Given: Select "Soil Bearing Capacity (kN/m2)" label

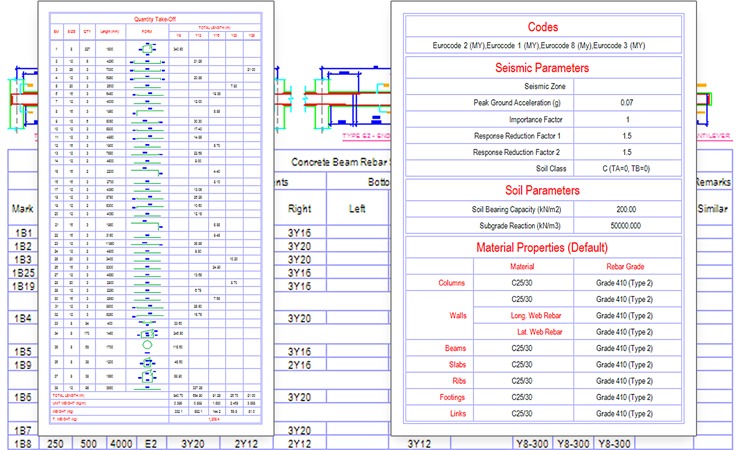Looking at the screenshot, I should 516,209.
